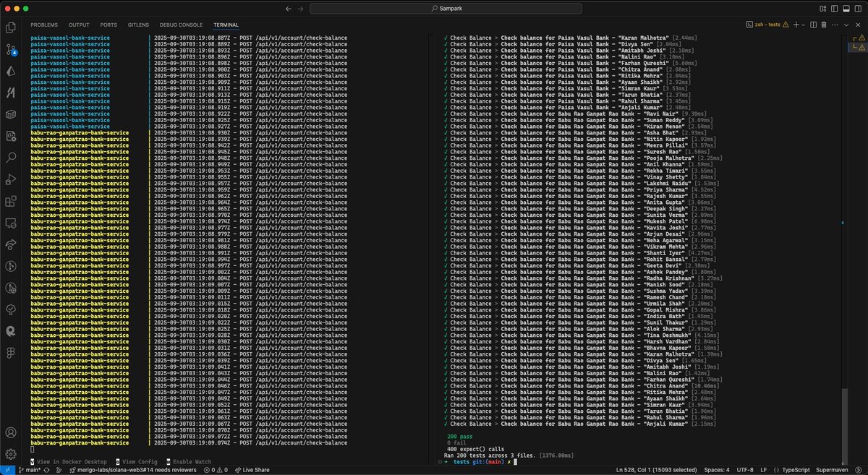Create a new terminal with plus icon
The width and height of the screenshot is (868, 475).
(x=796, y=25)
